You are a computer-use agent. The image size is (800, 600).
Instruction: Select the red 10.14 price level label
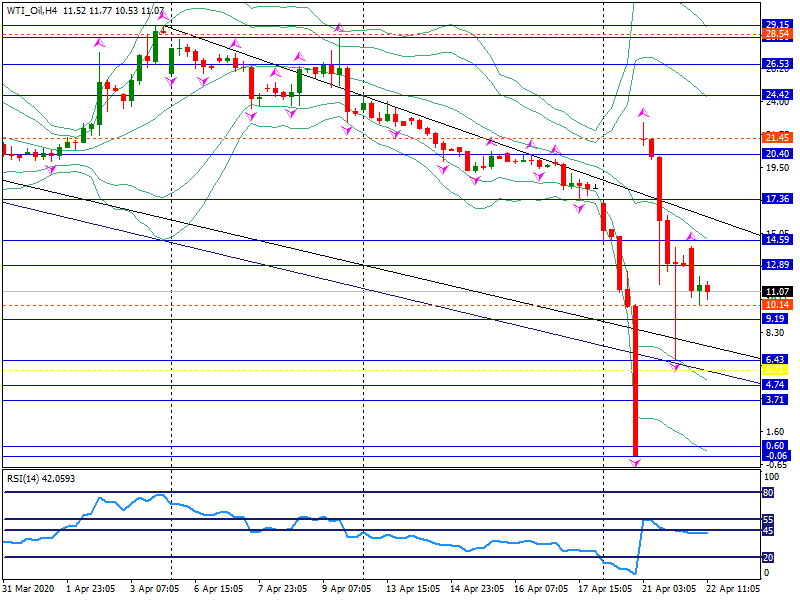click(x=777, y=304)
